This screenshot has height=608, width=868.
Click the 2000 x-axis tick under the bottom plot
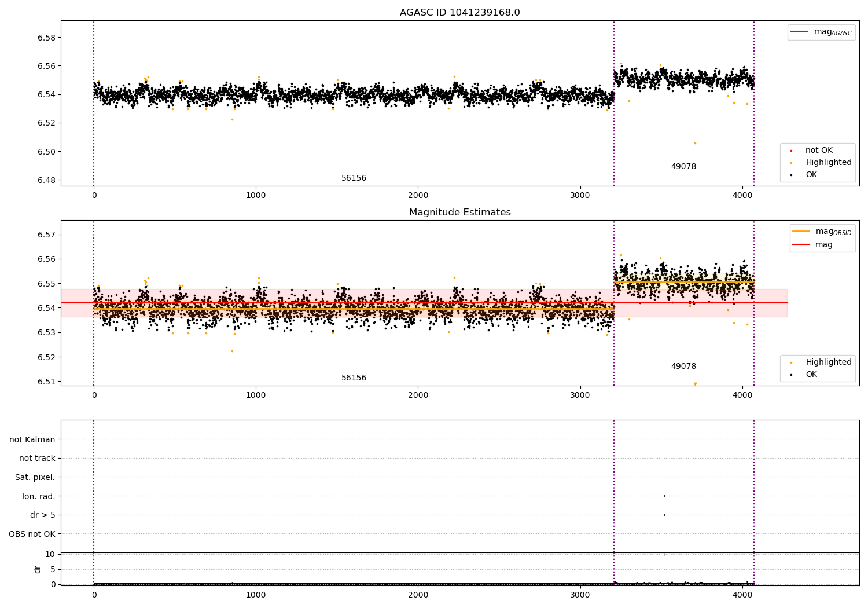tap(418, 595)
